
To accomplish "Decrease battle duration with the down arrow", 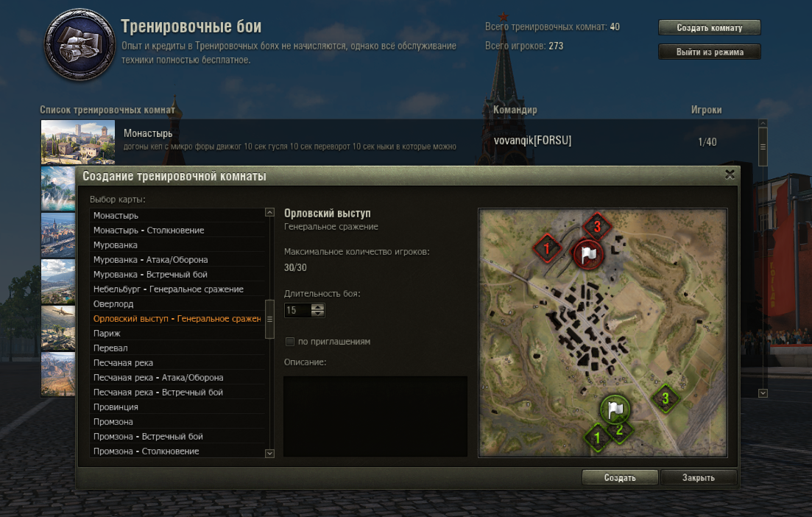I will coord(317,314).
